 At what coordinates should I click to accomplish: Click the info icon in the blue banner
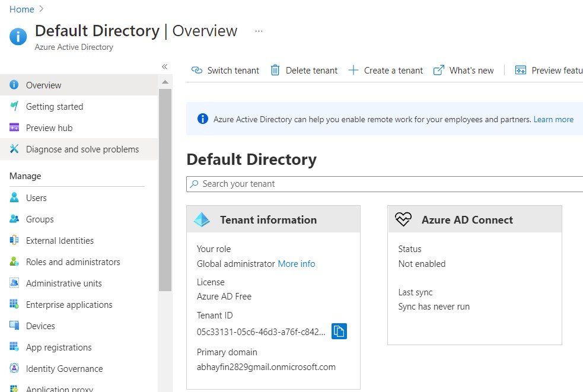tap(203, 119)
